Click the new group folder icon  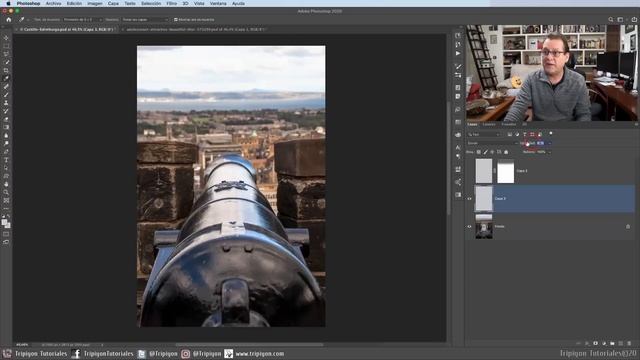pos(612,344)
